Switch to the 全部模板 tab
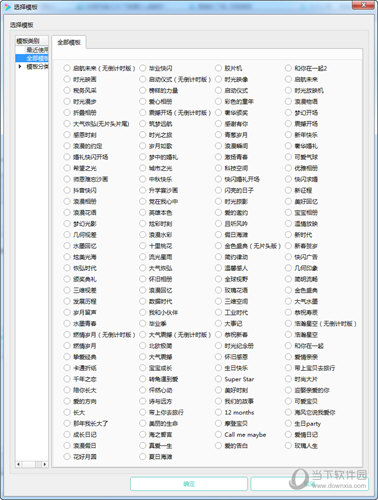Image resolution: width=378 pixels, height=500 pixels. pyautogui.click(x=69, y=42)
